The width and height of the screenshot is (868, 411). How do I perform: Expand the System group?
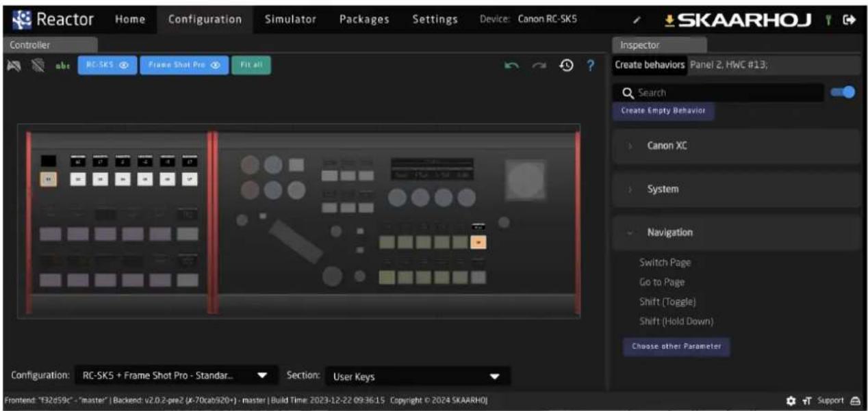[736, 189]
